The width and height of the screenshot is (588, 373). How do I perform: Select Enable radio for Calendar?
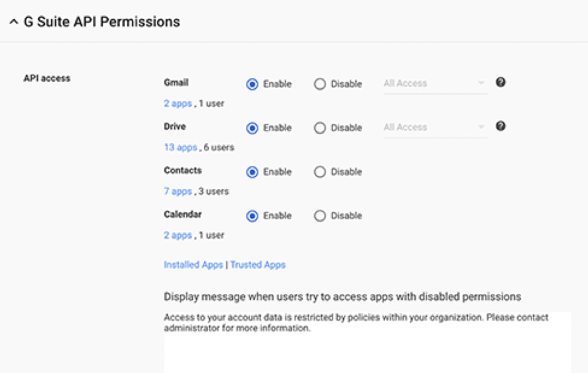click(252, 216)
